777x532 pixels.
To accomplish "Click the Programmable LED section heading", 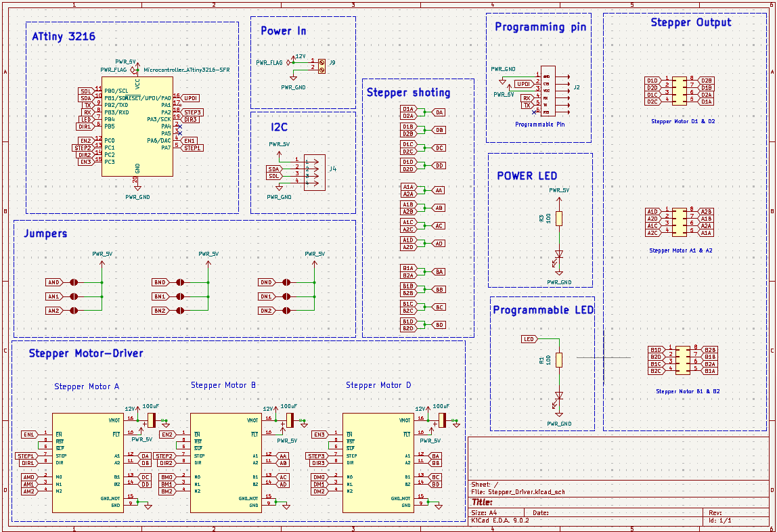I will pos(543,310).
